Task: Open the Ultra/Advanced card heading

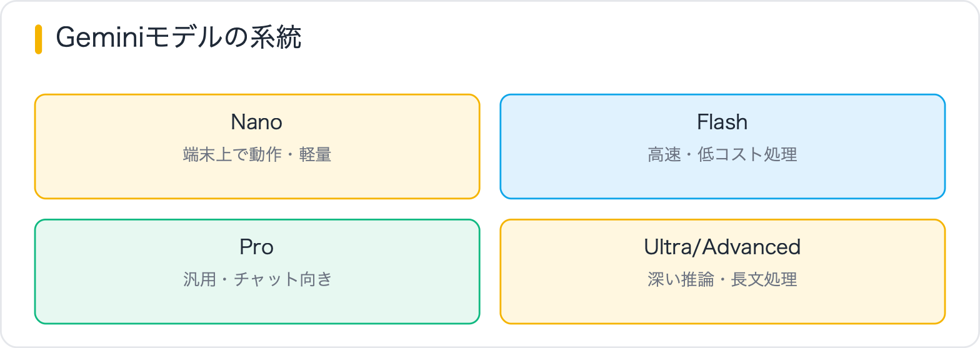Action: 722,247
